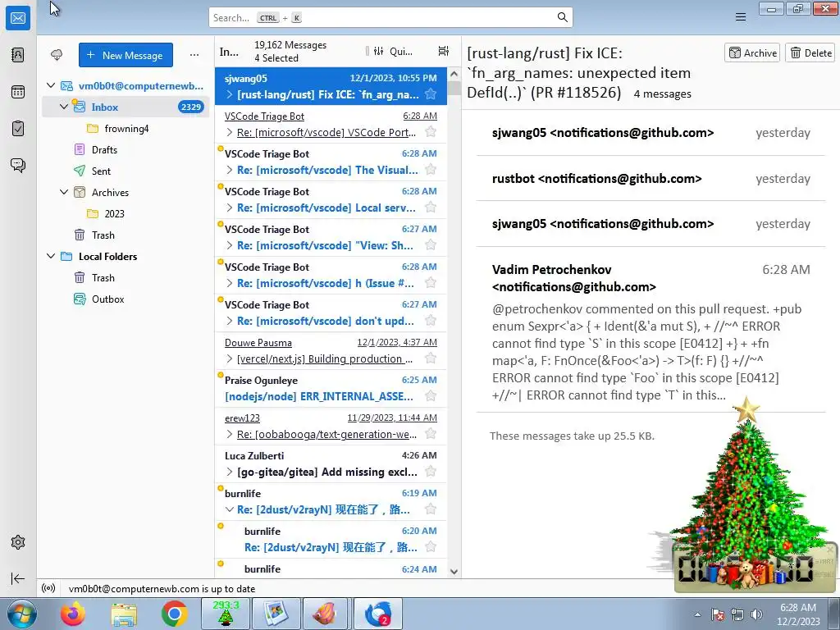This screenshot has height=630, width=840.
Task: Collapse the spaces toolbar arrow
Action: tap(18, 578)
